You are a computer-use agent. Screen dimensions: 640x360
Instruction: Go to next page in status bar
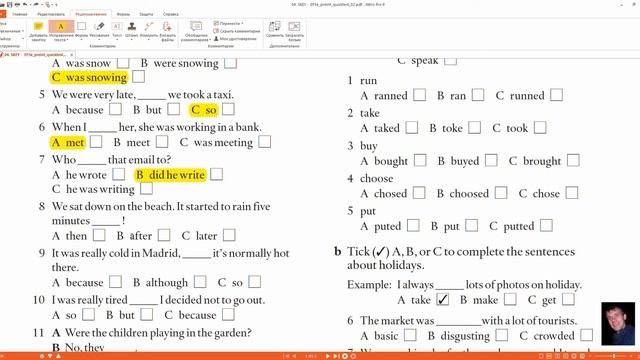pyautogui.click(x=327, y=356)
